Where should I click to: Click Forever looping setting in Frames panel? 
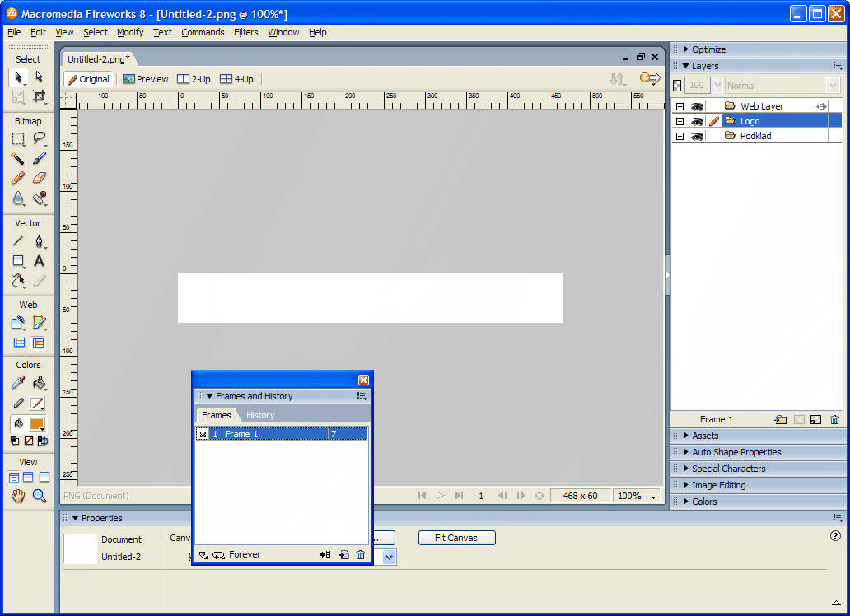[x=237, y=555]
